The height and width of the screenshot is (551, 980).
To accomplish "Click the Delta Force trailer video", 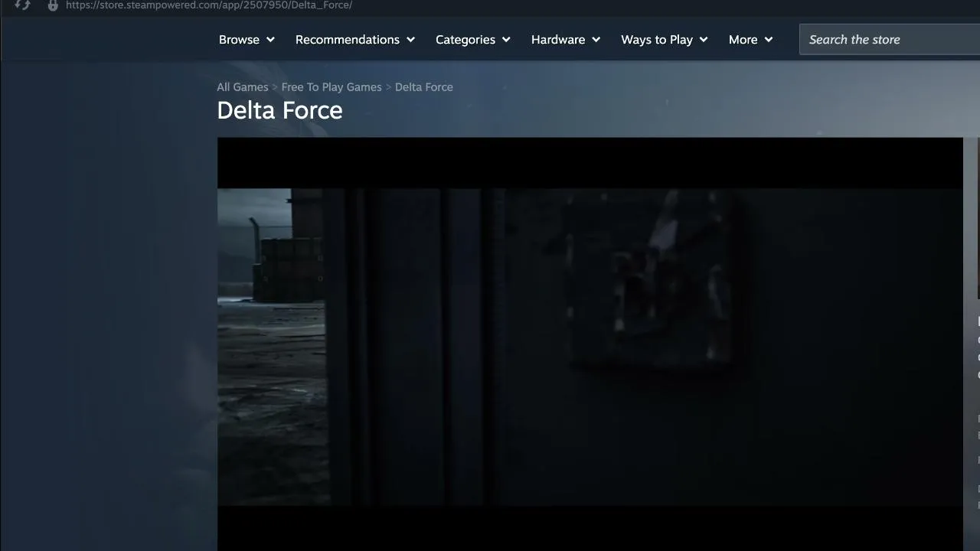I will (590, 344).
